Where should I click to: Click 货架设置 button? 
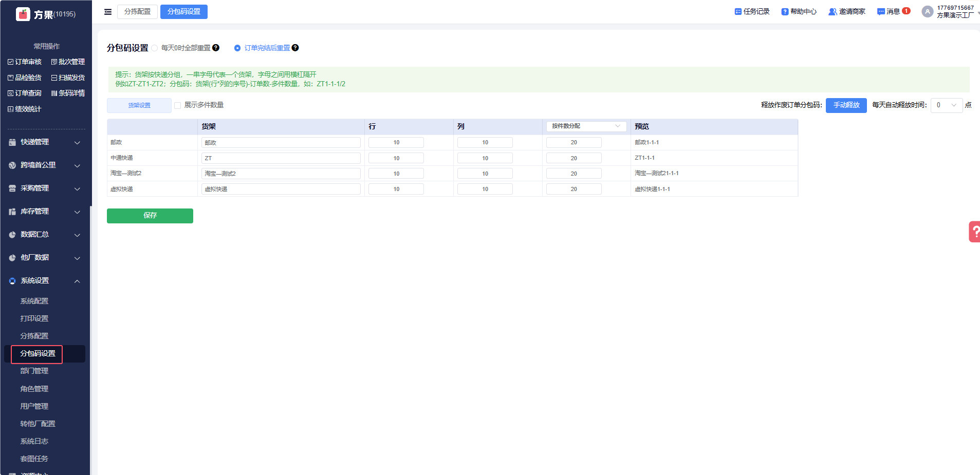coord(139,105)
